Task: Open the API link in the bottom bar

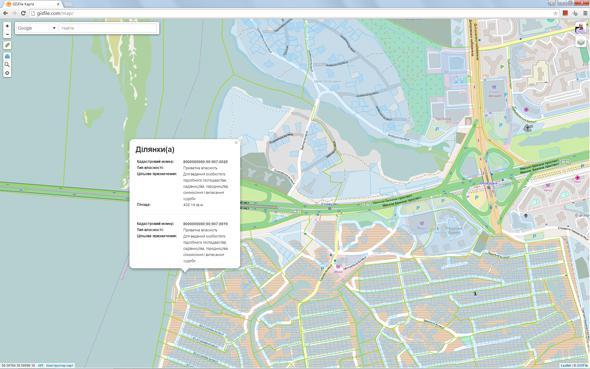Action: [x=41, y=365]
